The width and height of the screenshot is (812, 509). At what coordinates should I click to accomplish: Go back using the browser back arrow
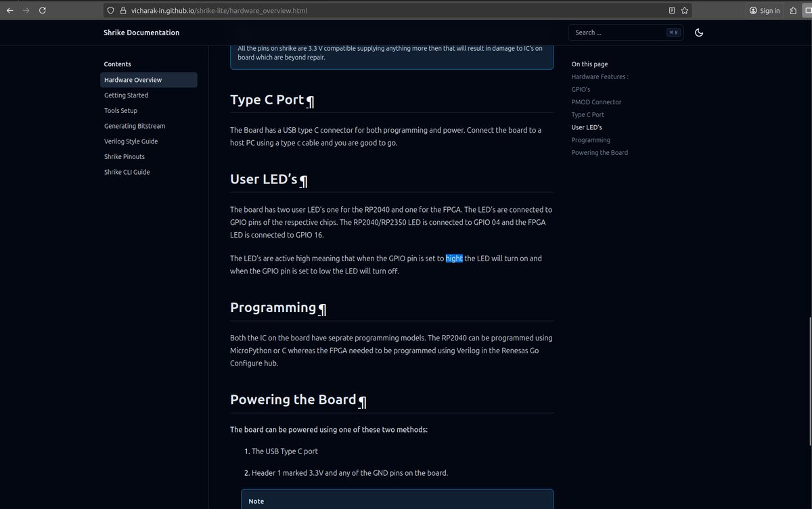click(9, 11)
